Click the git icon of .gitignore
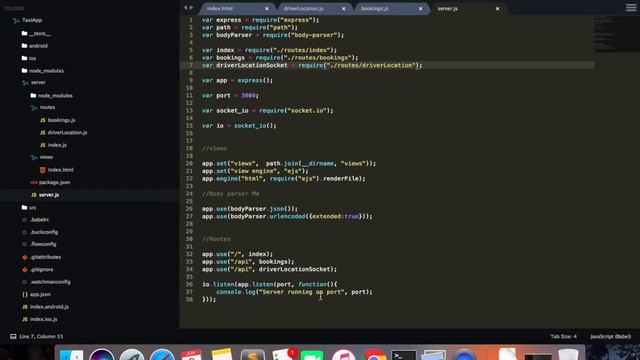This screenshot has height=360, width=640. click(x=25, y=270)
